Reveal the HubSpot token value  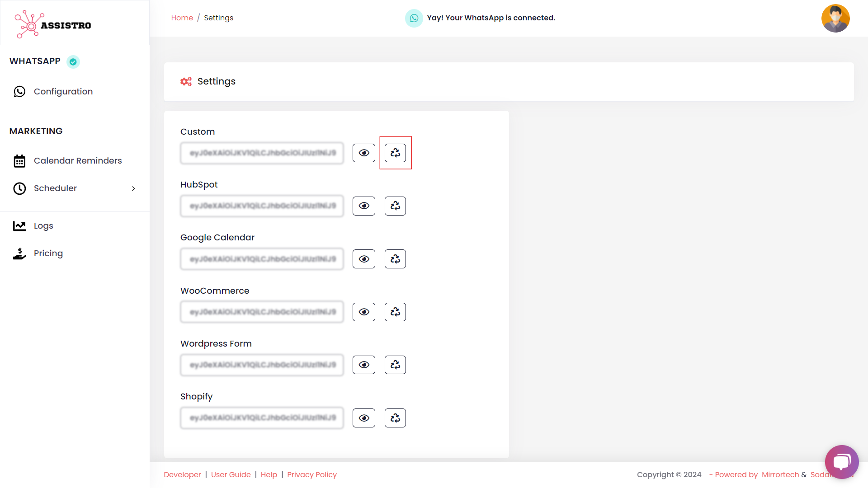pos(363,206)
